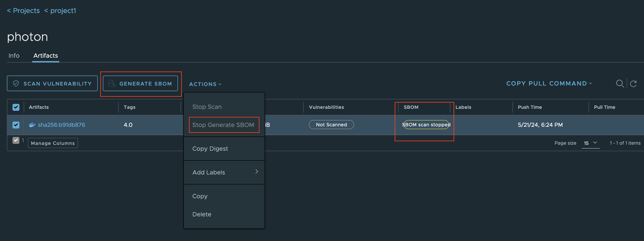
Task: Expand the Add Labels submenu
Action: (224, 172)
